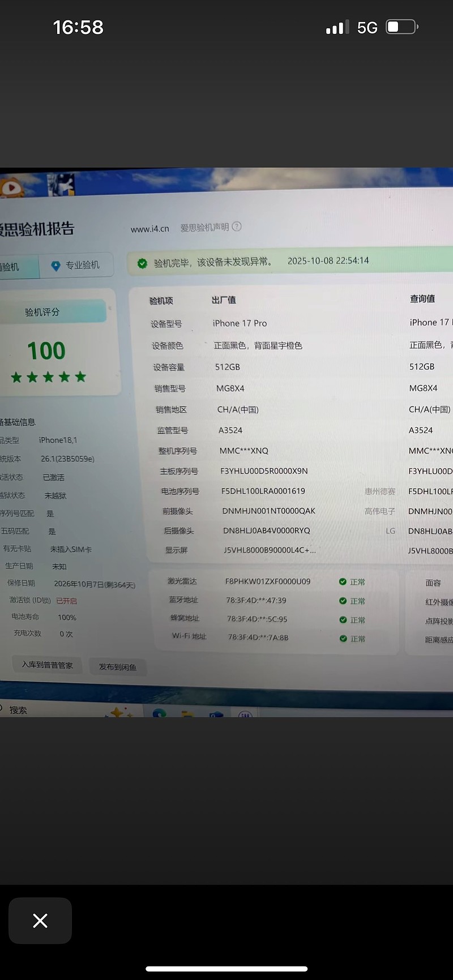Click the 未越狱 jailbreak status
Image resolution: width=453 pixels, height=980 pixels.
pos(55,495)
